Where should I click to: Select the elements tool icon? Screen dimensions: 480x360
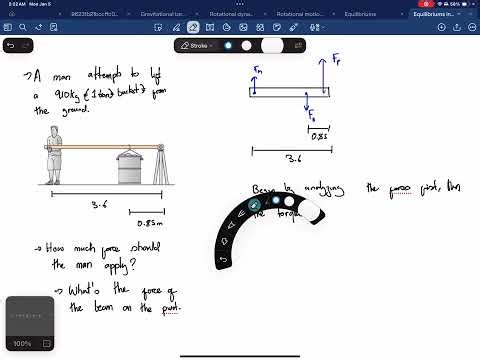click(260, 27)
